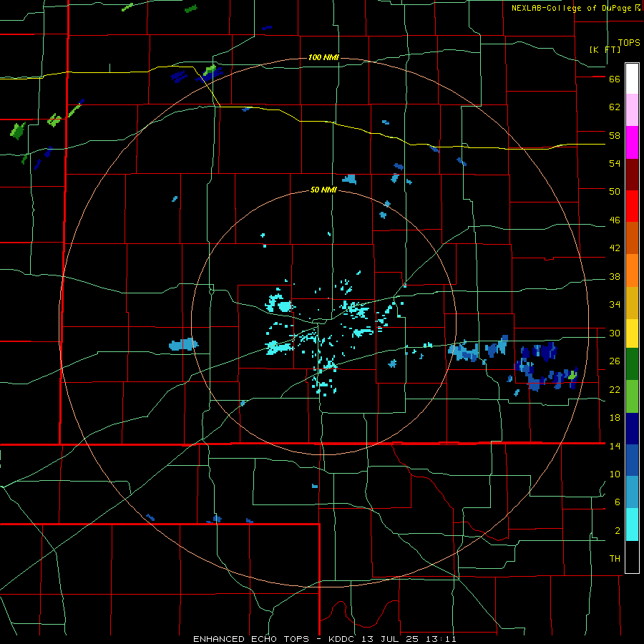Image resolution: width=644 pixels, height=644 pixels.
Task: Click the cyan legend swatch
Action: 632,525
